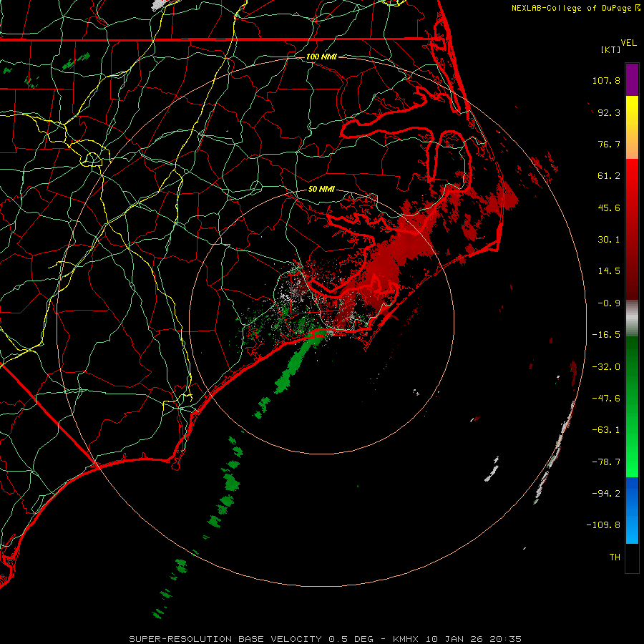Viewport: 644px width, 644px height.
Task: Pick the purple segment of the color bar
Action: click(x=632, y=79)
